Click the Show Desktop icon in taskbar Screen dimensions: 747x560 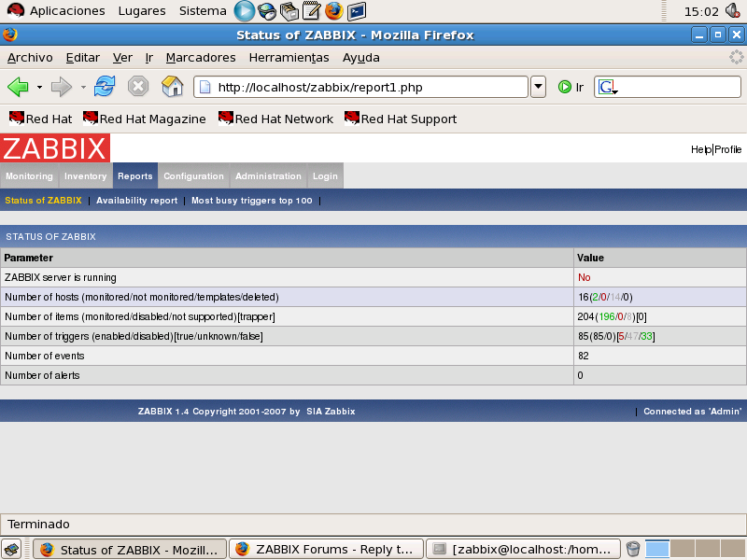[11, 550]
